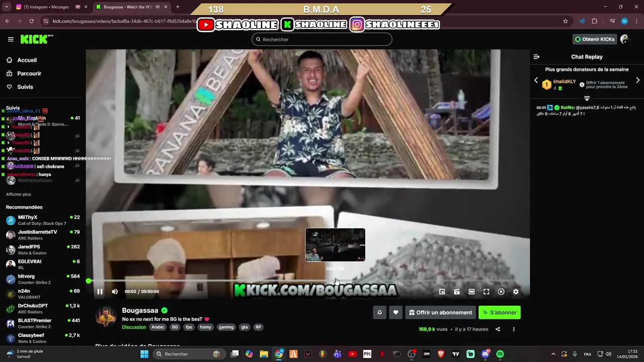
Task: Click the playback speed icon
Action: (x=501, y=292)
